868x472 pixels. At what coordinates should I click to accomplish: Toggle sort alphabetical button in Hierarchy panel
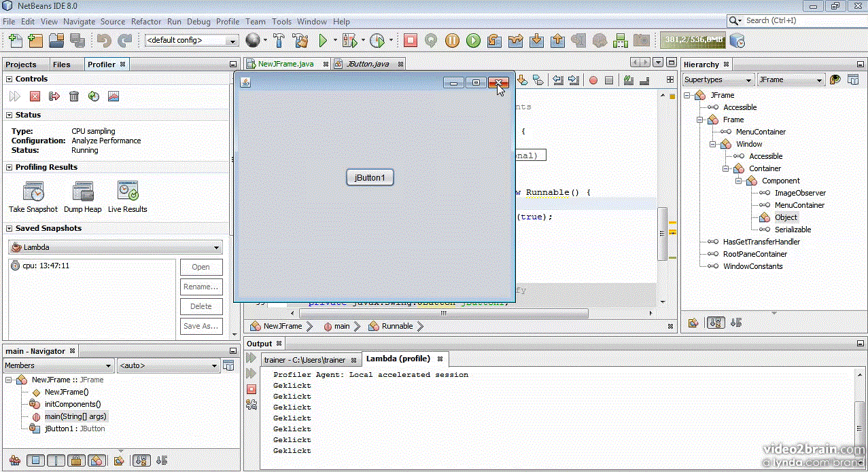(x=716, y=323)
